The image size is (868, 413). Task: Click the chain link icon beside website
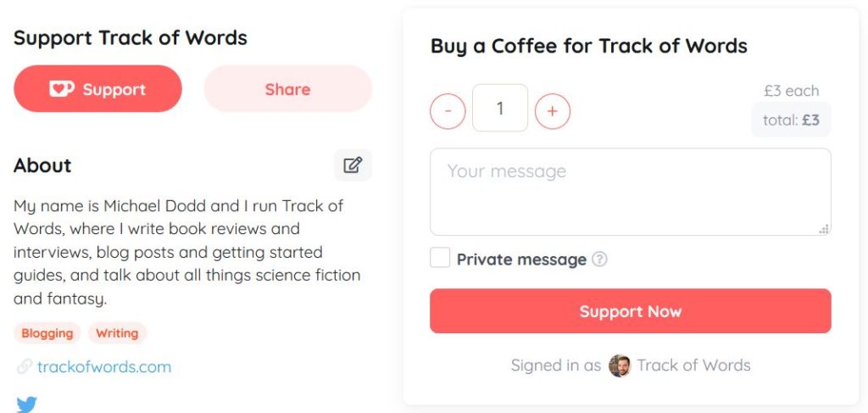coord(24,366)
